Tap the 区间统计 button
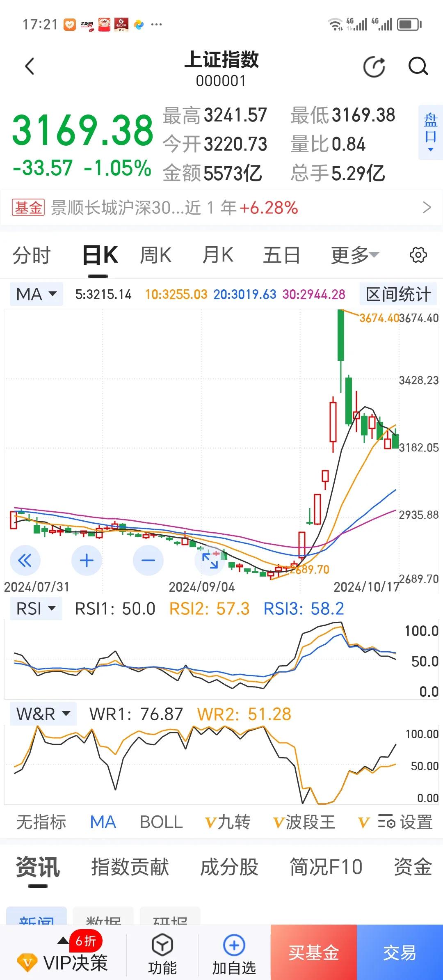Image resolution: width=443 pixels, height=980 pixels. click(x=398, y=294)
